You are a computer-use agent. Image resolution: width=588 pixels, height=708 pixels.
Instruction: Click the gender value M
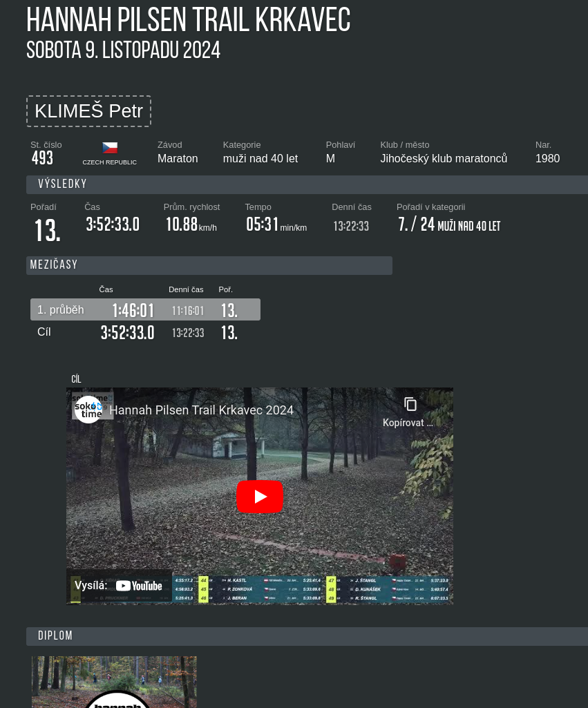[330, 158]
